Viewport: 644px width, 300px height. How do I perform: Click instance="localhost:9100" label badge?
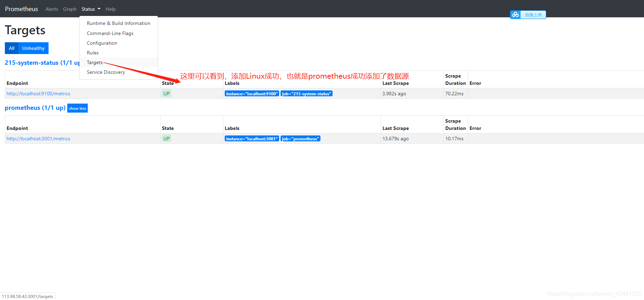252,94
